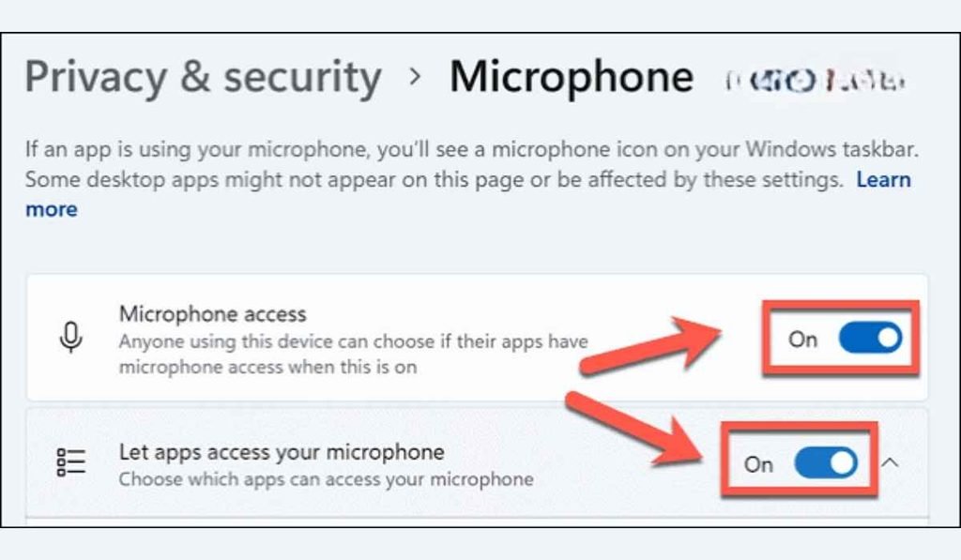Click the Anyone using this device description

coord(354,355)
